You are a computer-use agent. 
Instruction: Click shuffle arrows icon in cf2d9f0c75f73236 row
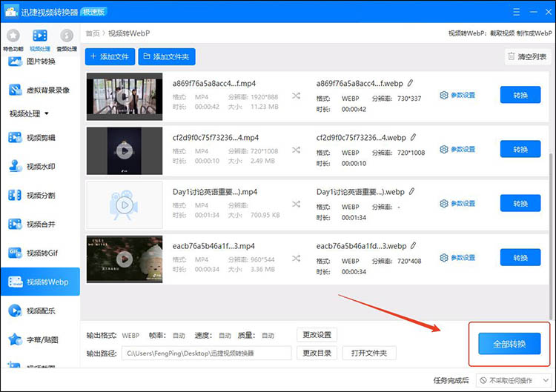pos(296,150)
